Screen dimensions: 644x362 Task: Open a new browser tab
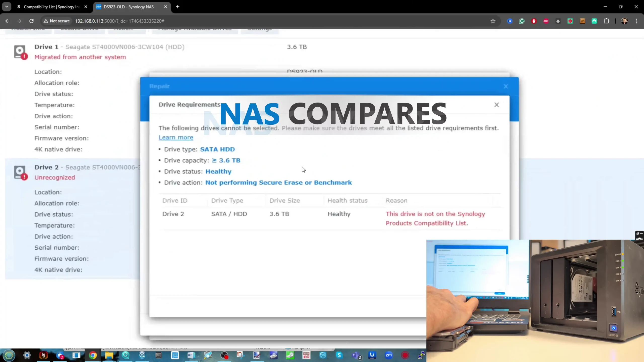(178, 7)
